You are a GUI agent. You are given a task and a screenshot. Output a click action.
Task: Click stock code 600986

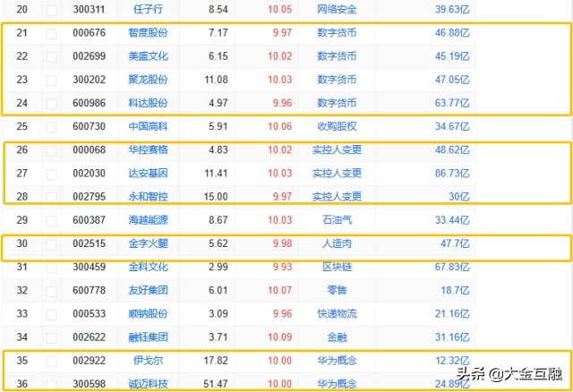(x=89, y=103)
